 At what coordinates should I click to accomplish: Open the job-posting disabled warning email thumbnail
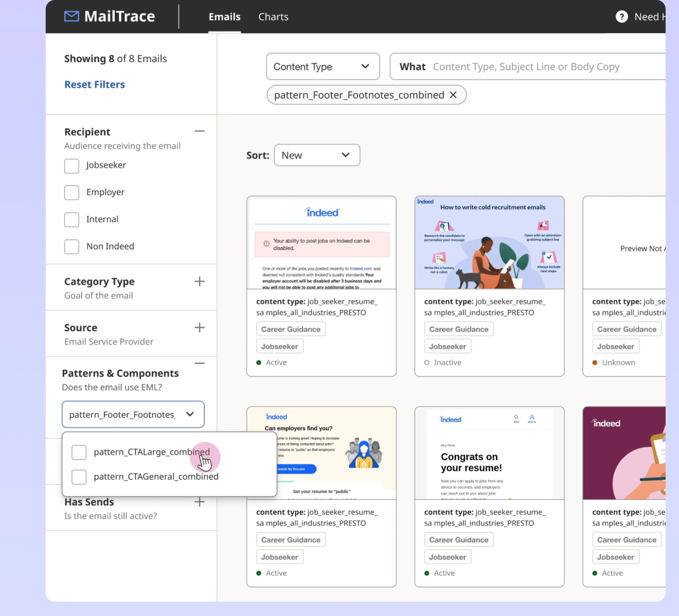click(x=321, y=243)
